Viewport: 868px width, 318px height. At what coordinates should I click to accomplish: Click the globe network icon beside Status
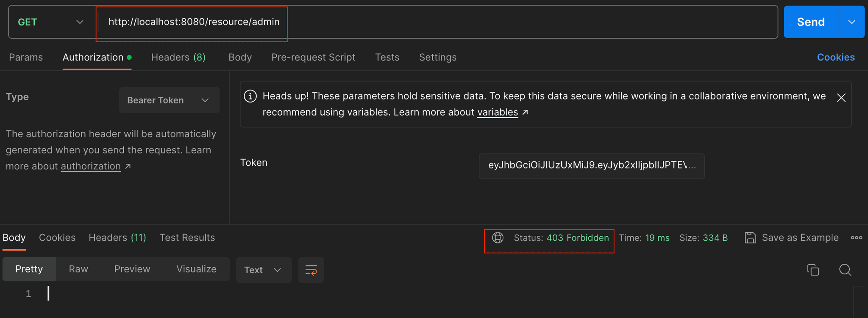[498, 238]
